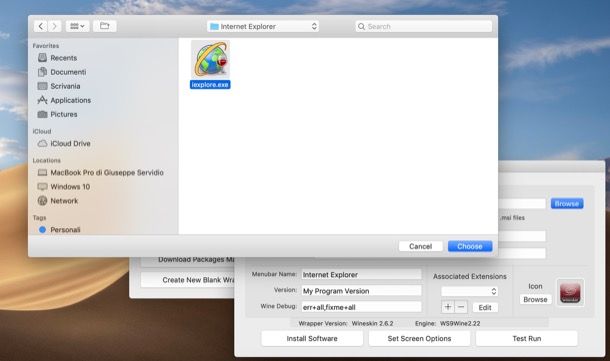Add an extension with plus button
The height and width of the screenshot is (361, 610).
(x=448, y=307)
